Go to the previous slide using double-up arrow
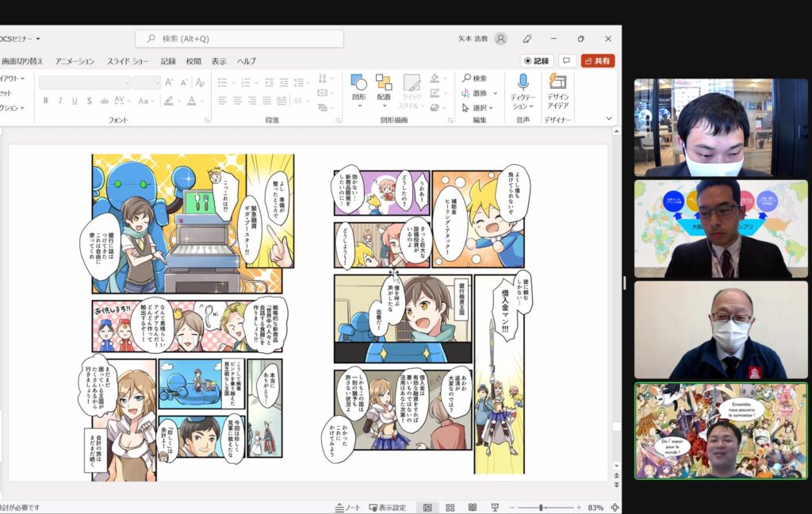 pyautogui.click(x=616, y=475)
